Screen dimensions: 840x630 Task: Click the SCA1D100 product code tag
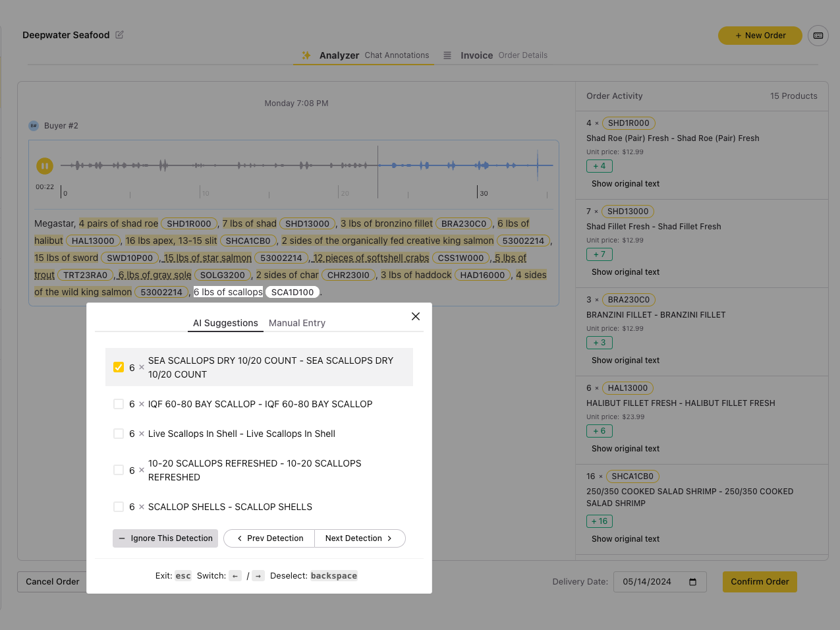point(293,292)
